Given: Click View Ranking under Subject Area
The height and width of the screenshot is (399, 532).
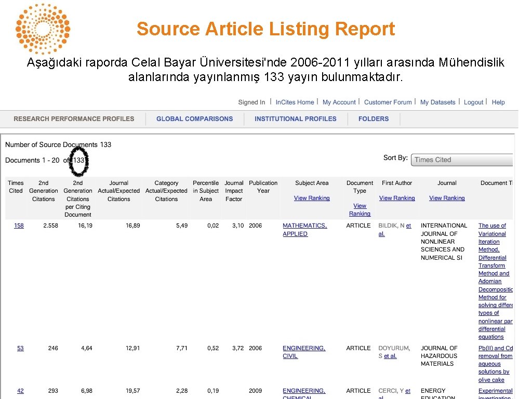Looking at the screenshot, I should point(312,198).
